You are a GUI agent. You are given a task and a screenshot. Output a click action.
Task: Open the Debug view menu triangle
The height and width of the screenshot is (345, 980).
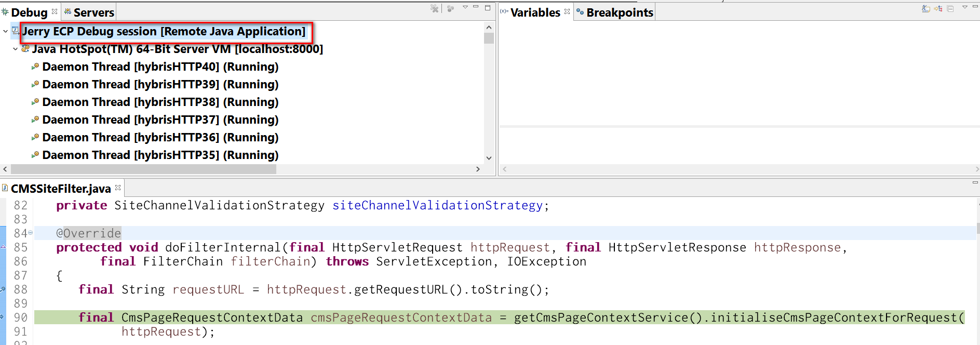click(x=465, y=7)
